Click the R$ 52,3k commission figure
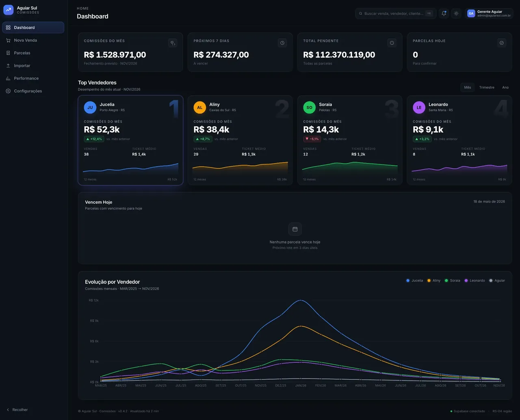This screenshot has width=520, height=420. point(102,129)
